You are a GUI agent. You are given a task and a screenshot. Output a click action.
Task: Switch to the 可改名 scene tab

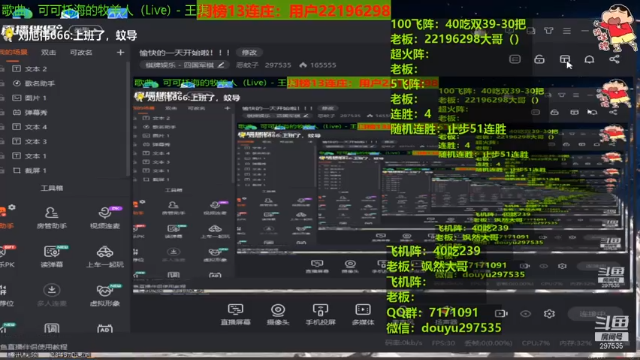(x=81, y=52)
